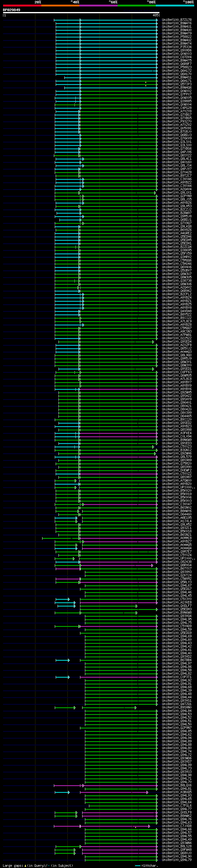
Task: Open hit UniRef100_B9T2C7
Action: point(177,176)
